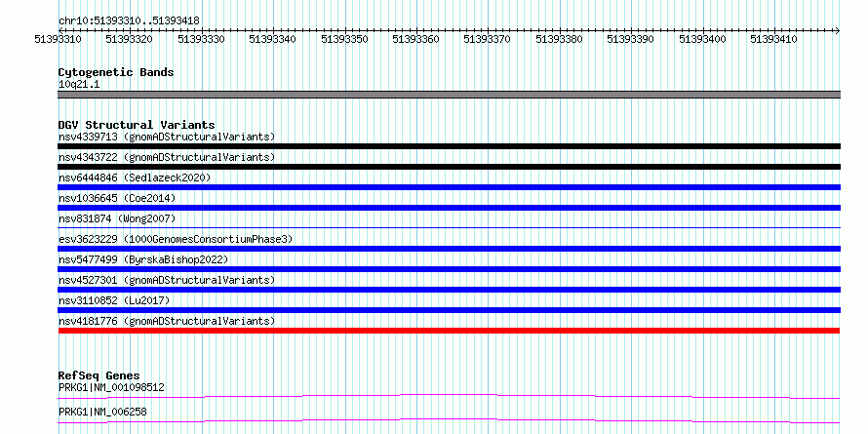868x434 pixels.
Task: Click ruler coordinate 51393400
Action: pyautogui.click(x=702, y=39)
